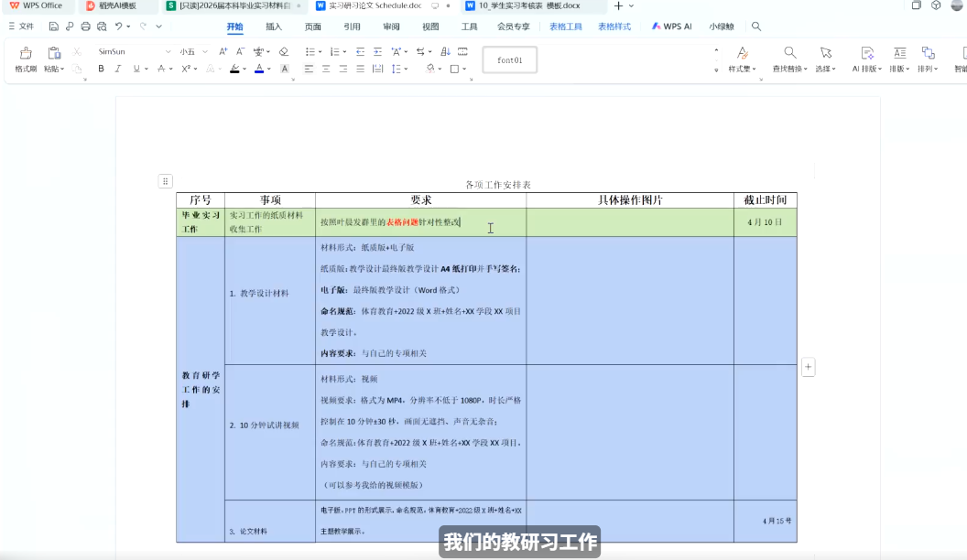The width and height of the screenshot is (967, 560).
Task: Expand the numbered list dropdown arrow
Action: point(344,52)
